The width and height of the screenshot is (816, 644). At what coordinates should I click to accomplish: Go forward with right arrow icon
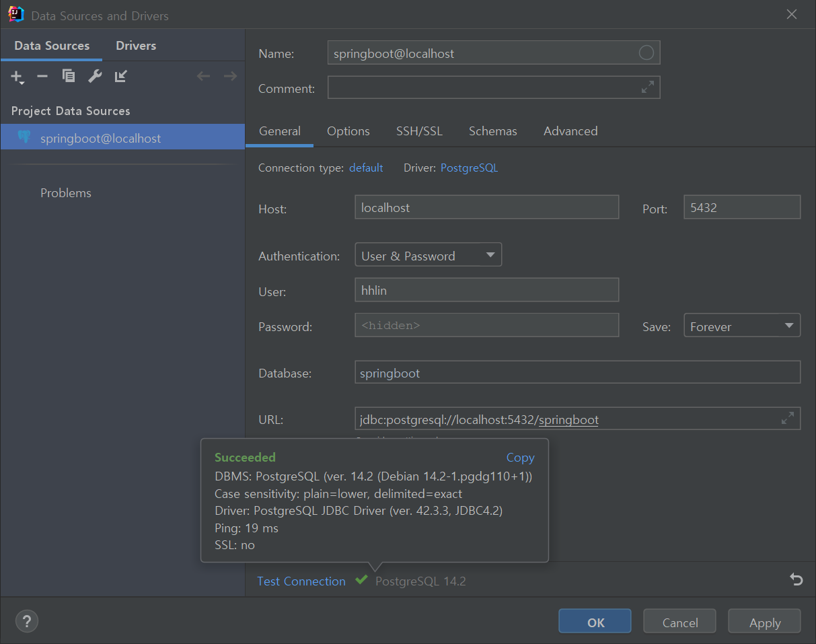pyautogui.click(x=230, y=76)
